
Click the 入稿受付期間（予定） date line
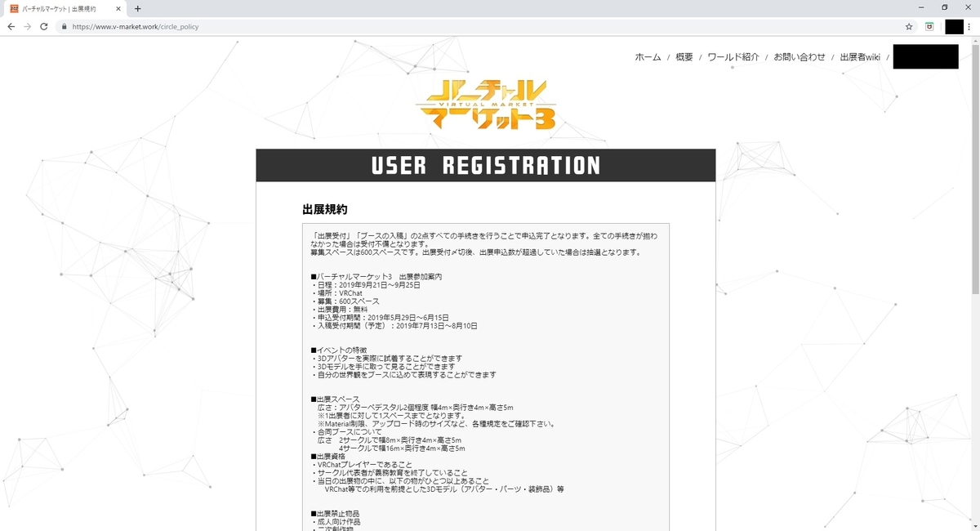(394, 326)
